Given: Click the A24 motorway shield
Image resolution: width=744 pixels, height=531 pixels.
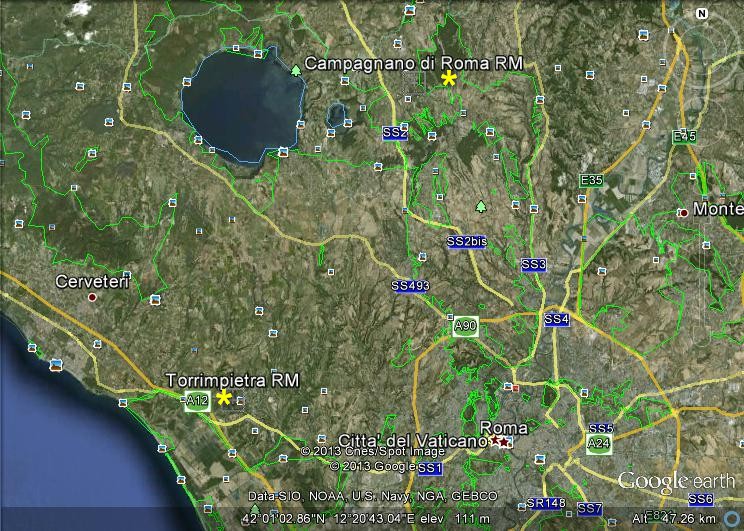Looking at the screenshot, I should (x=599, y=443).
